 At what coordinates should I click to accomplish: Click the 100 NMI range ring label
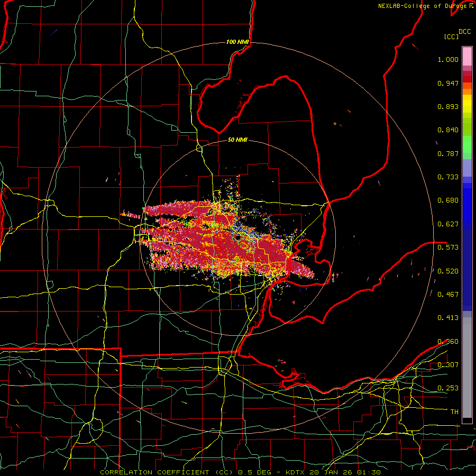click(x=237, y=42)
